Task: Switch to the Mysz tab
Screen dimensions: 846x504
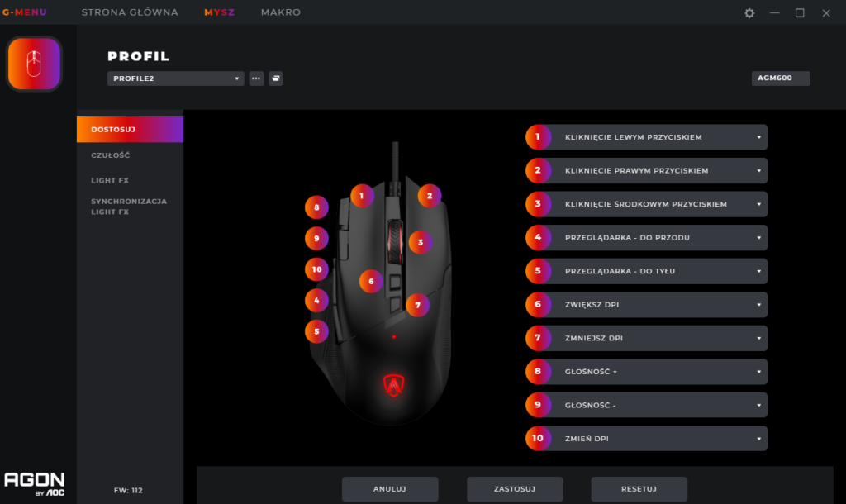Action: point(219,12)
